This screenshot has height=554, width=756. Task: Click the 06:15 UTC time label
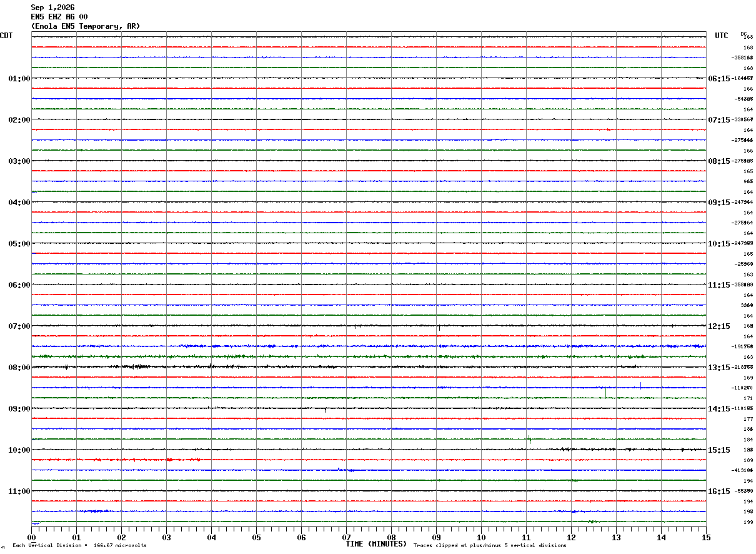[719, 79]
